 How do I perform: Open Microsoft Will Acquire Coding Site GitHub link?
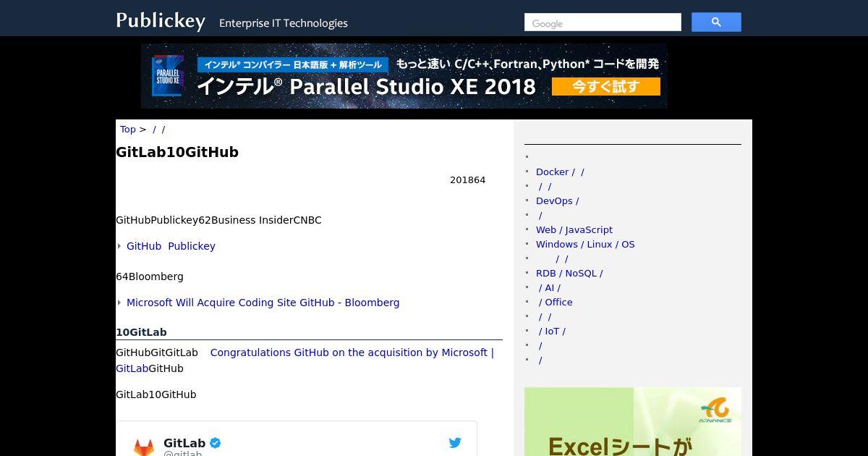tap(263, 303)
